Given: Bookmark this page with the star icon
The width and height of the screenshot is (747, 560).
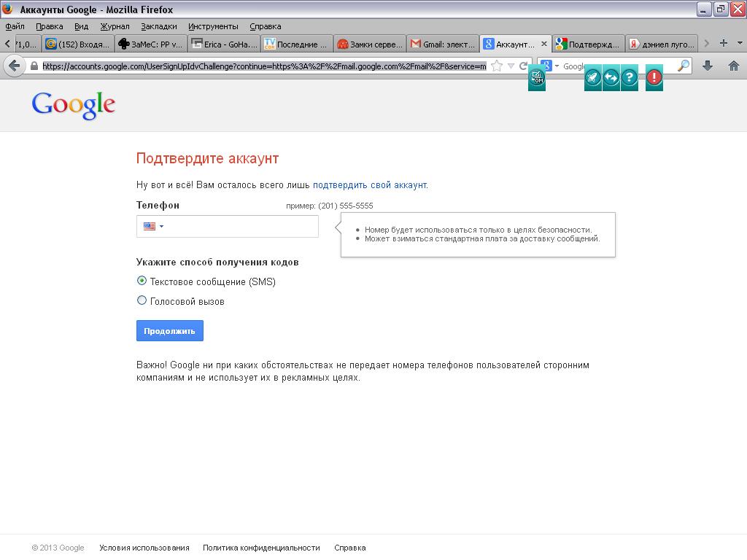Looking at the screenshot, I should point(496,66).
